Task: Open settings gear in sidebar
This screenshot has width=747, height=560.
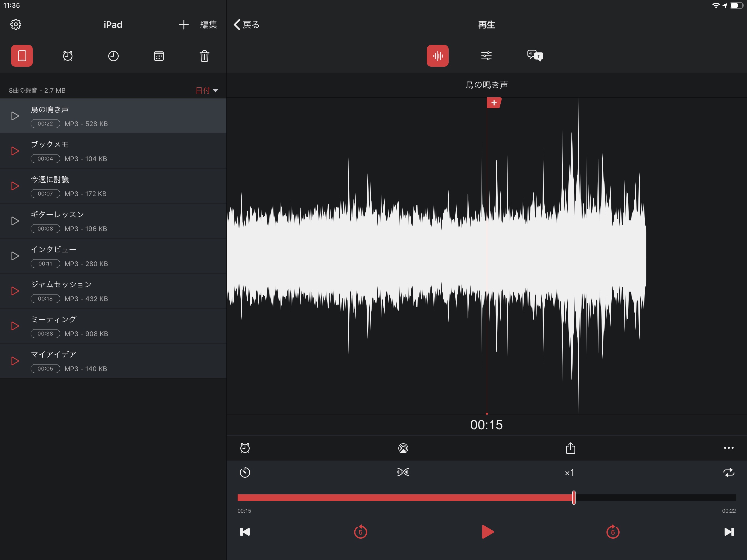Action: [16, 24]
